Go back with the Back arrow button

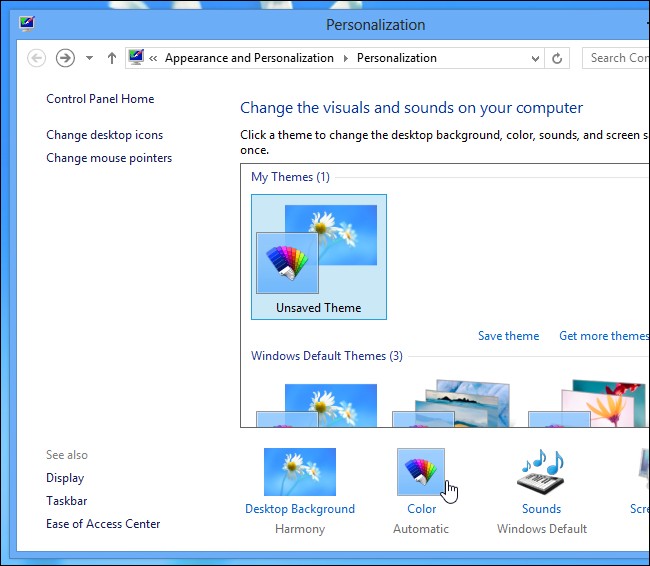pyautogui.click(x=36, y=58)
